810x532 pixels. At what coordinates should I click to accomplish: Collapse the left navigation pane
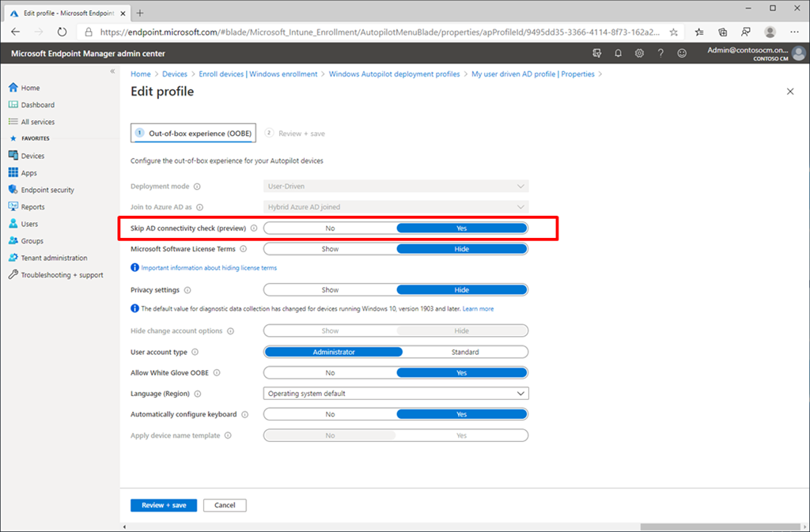point(112,70)
